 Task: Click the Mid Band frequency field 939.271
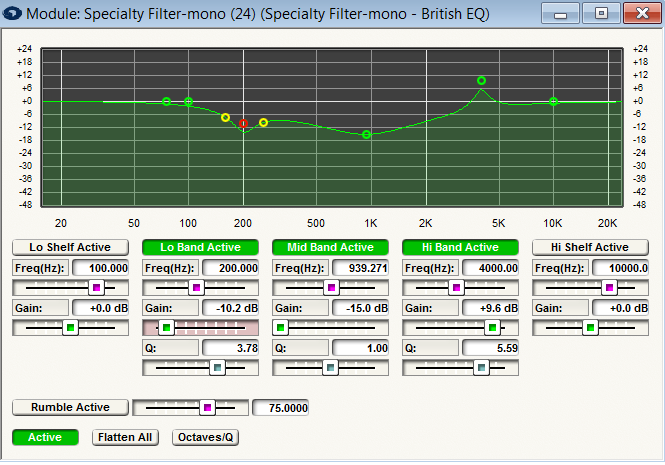click(x=360, y=268)
